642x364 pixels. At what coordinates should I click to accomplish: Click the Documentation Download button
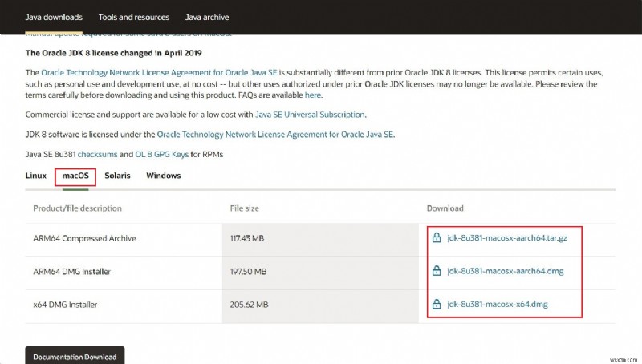point(75,356)
